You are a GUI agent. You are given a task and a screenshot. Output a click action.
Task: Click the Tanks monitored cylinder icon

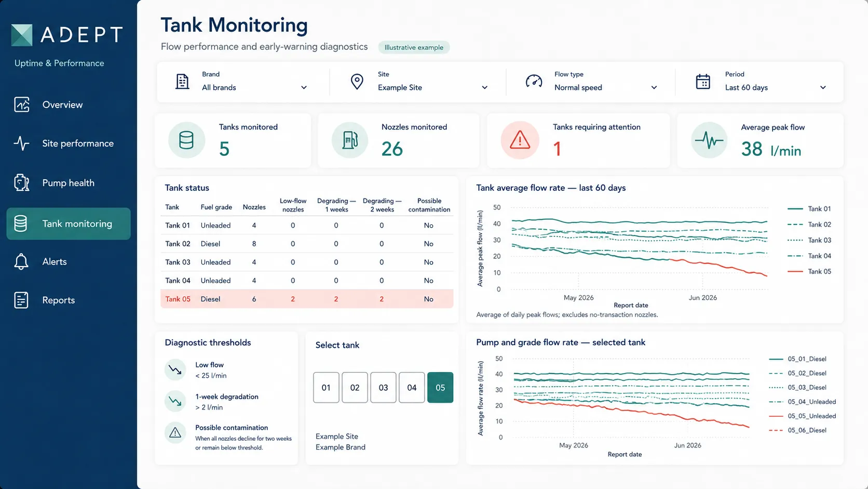[x=186, y=140]
